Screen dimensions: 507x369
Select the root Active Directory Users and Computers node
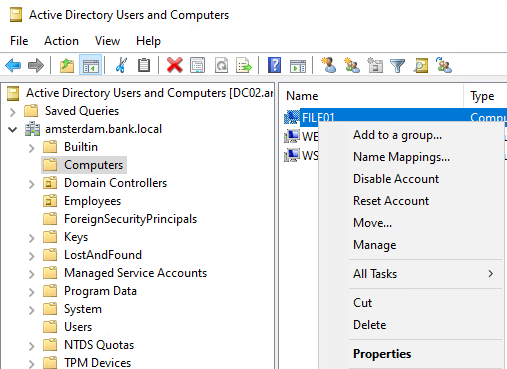140,93
